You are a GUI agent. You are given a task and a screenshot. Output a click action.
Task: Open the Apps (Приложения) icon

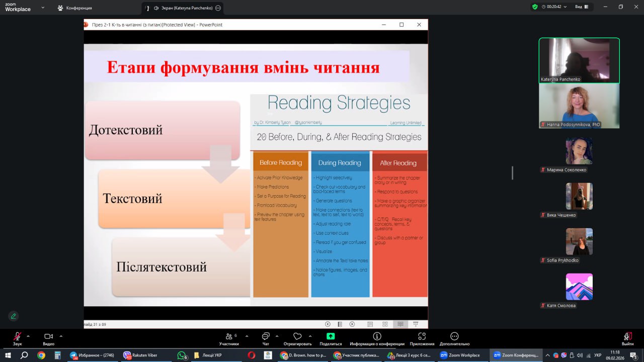point(422,338)
